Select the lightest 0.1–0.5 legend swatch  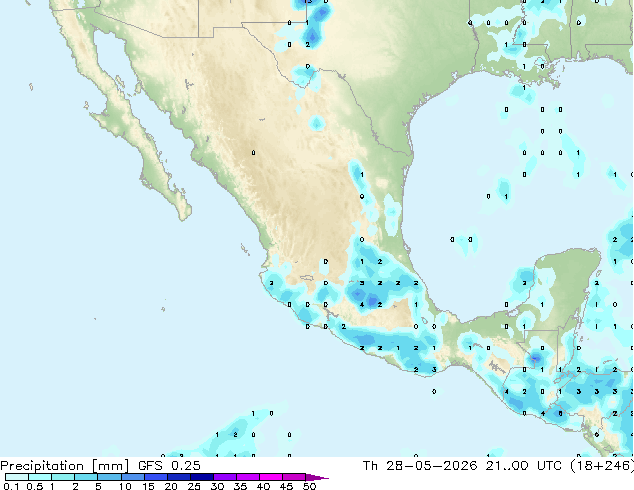point(17,477)
